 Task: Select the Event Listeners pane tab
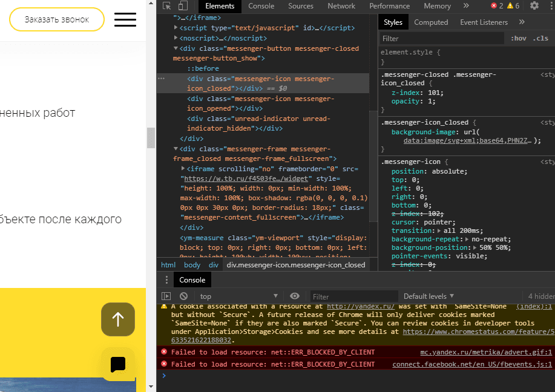(x=484, y=22)
